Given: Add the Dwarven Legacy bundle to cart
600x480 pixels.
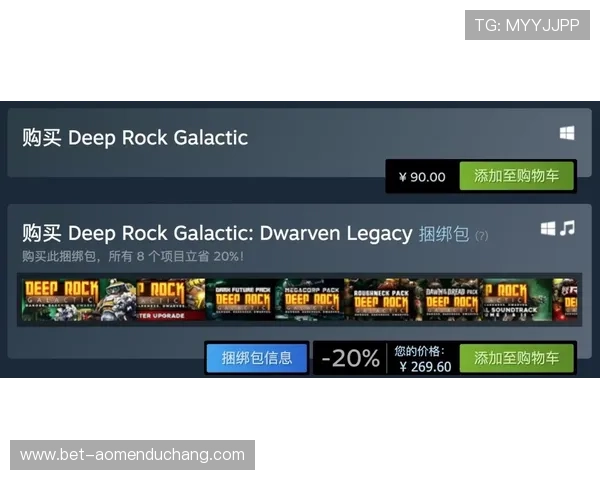Looking at the screenshot, I should click(x=516, y=358).
